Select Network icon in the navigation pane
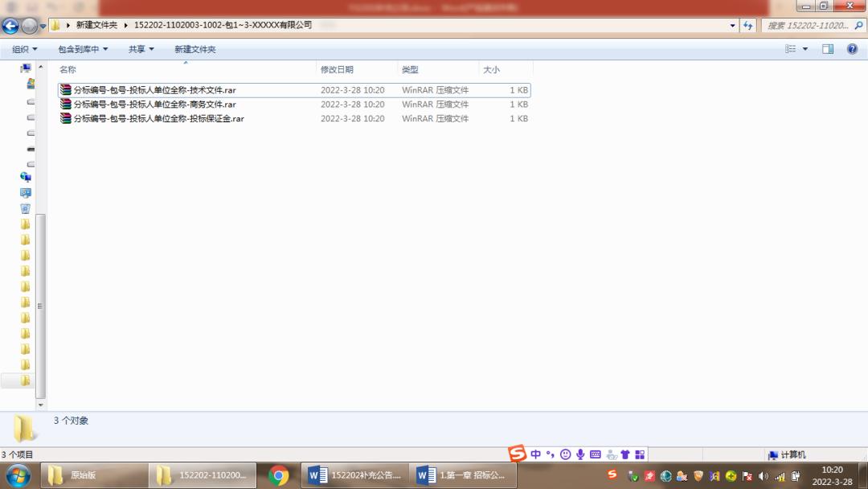The image size is (868, 489). (26, 177)
